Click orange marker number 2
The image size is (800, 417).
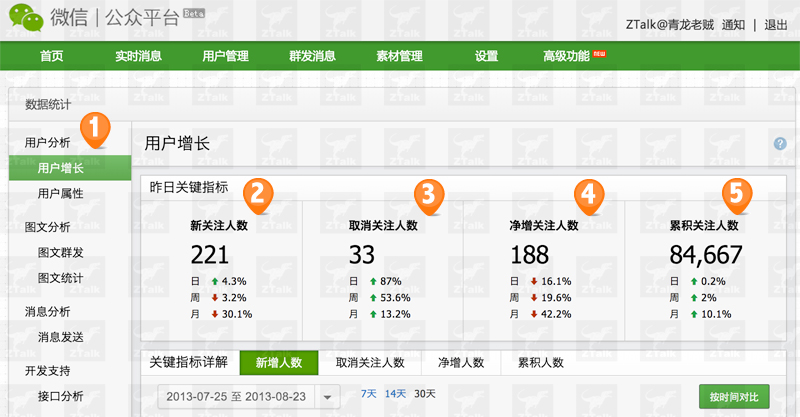pyautogui.click(x=258, y=192)
